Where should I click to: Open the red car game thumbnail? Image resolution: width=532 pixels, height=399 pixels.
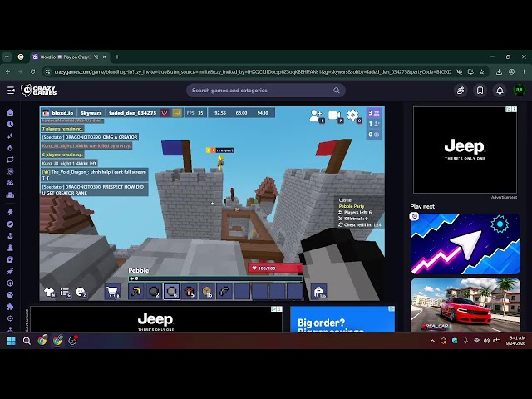pyautogui.click(x=465, y=305)
